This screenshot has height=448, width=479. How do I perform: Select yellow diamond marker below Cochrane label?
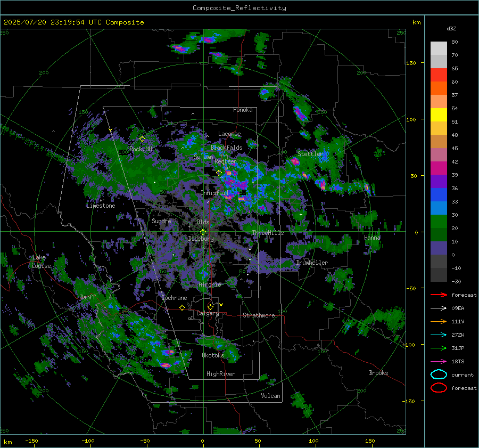pyautogui.click(x=182, y=307)
